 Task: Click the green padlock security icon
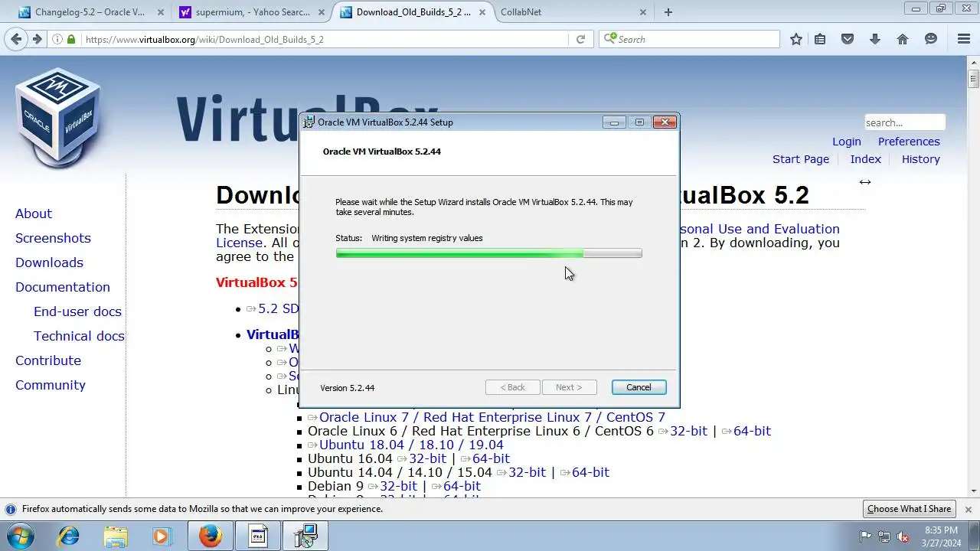71,39
